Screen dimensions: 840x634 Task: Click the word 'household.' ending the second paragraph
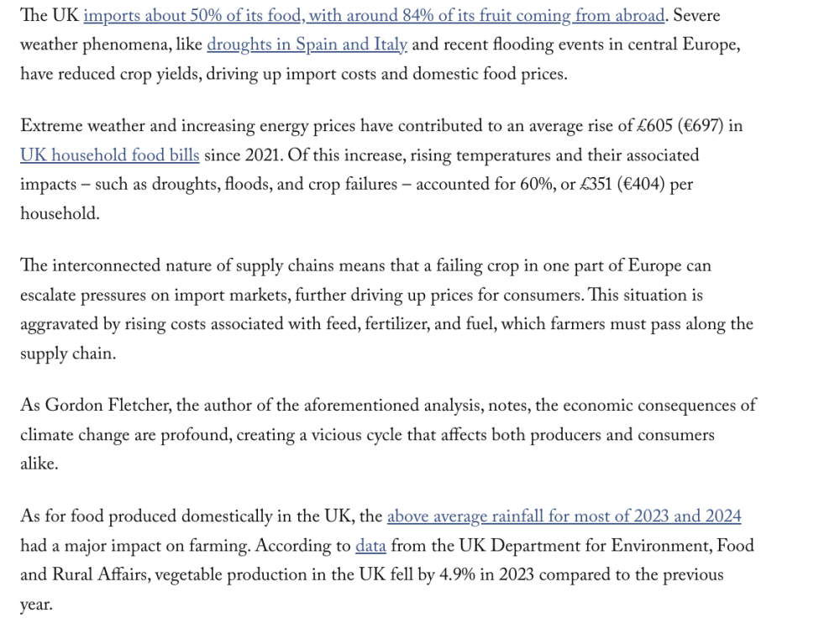[60, 213]
